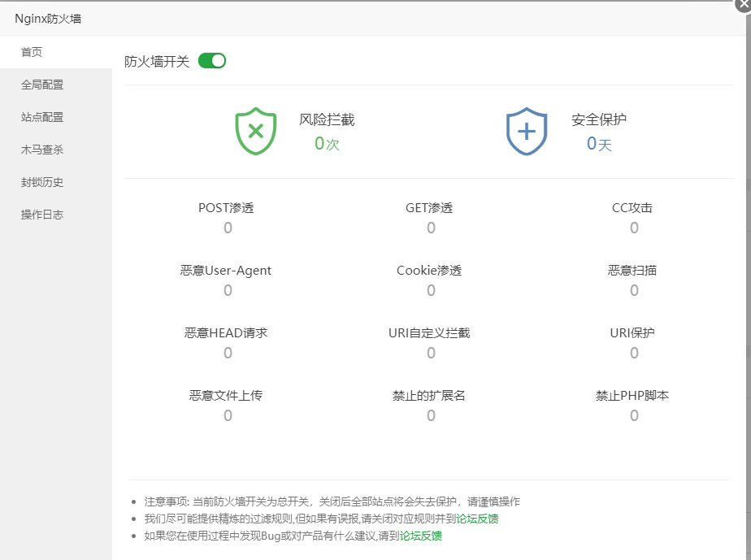Click the Cookie渗透 label

point(429,271)
